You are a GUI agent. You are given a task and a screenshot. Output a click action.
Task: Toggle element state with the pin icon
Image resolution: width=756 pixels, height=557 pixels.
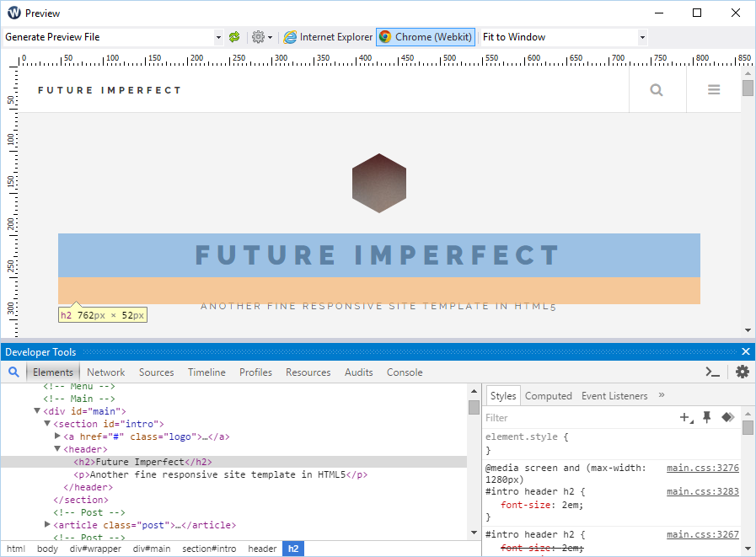pos(706,417)
